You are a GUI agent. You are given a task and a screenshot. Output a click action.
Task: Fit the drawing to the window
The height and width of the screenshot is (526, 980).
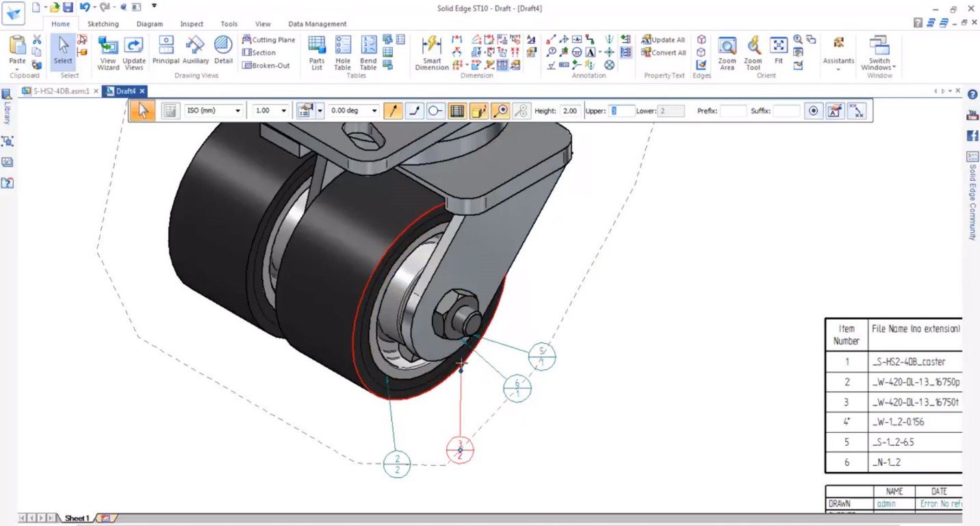coord(779,50)
